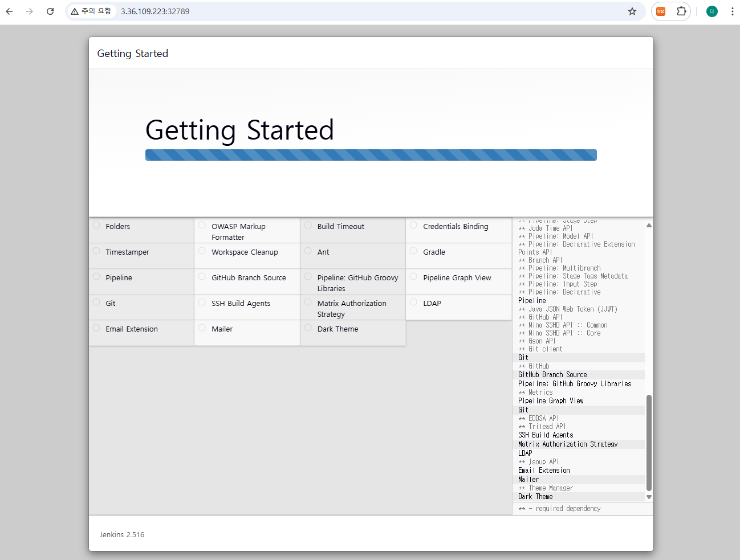Viewport: 740px width, 560px height.
Task: Click the Build Timeout label
Action: coord(341,226)
